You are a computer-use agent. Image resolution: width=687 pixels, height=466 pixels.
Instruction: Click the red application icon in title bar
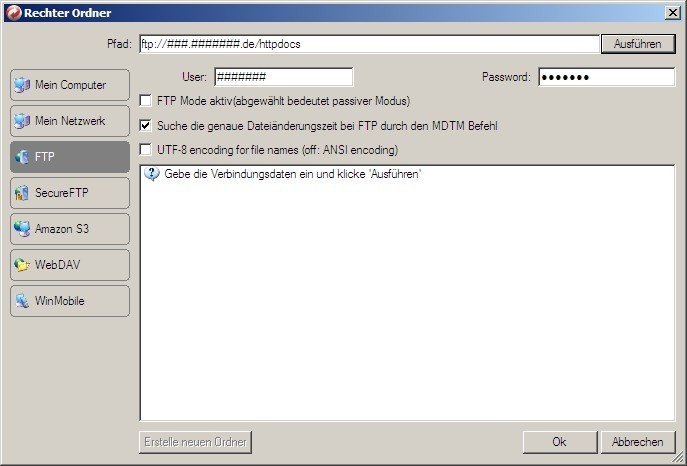(13, 13)
